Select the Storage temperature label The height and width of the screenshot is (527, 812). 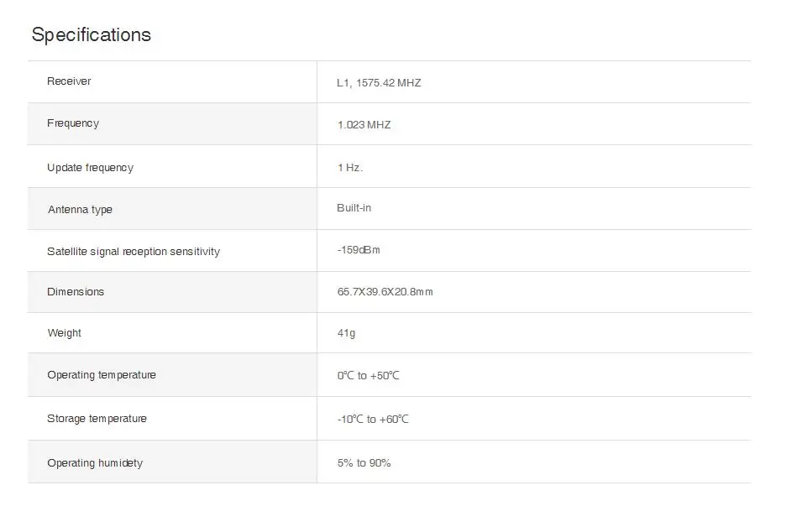point(97,419)
